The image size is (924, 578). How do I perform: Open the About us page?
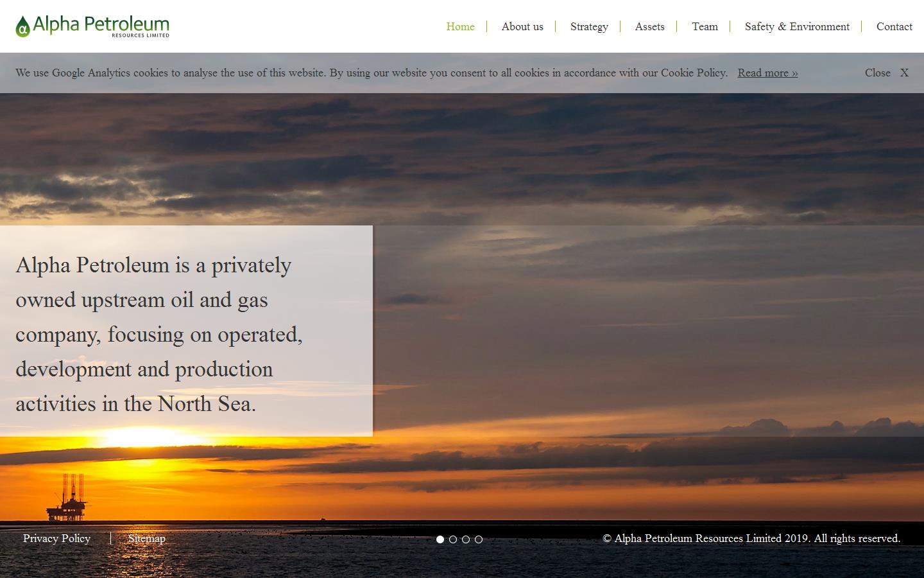[522, 27]
